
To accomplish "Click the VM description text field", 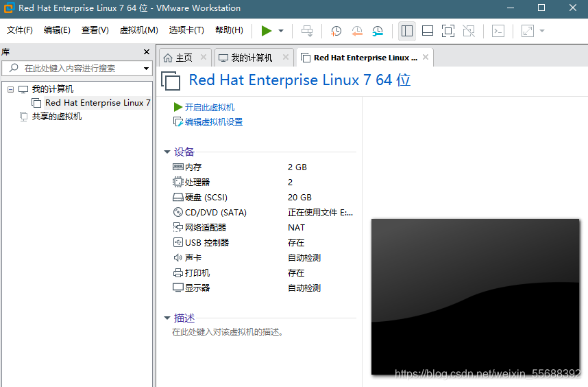I will pyautogui.click(x=228, y=332).
